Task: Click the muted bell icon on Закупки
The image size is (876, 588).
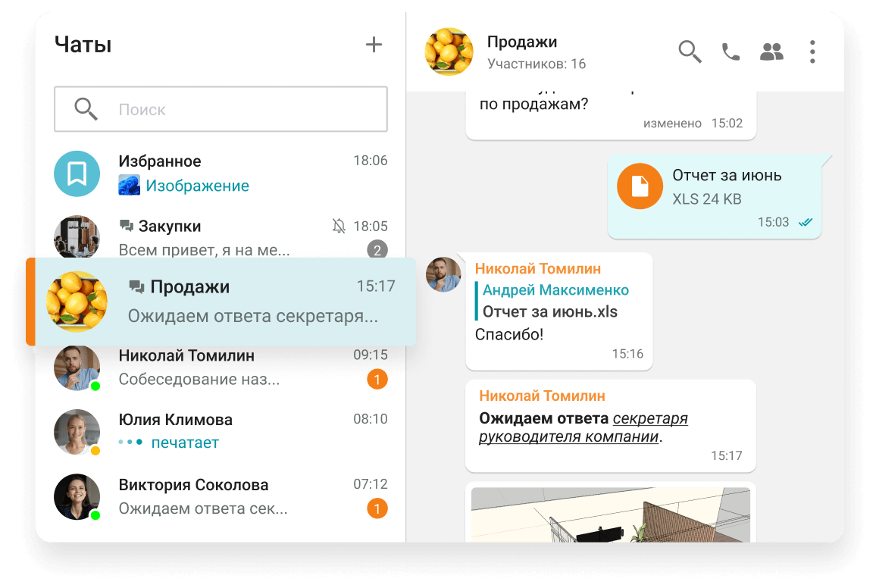Action: tap(339, 226)
